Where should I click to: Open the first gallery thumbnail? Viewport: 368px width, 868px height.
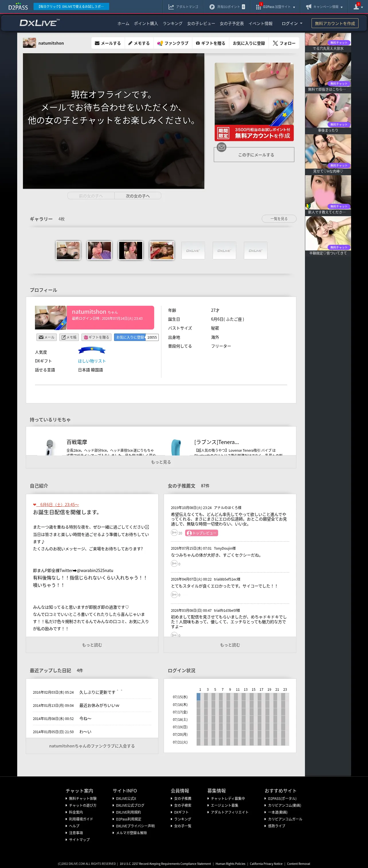click(x=68, y=250)
